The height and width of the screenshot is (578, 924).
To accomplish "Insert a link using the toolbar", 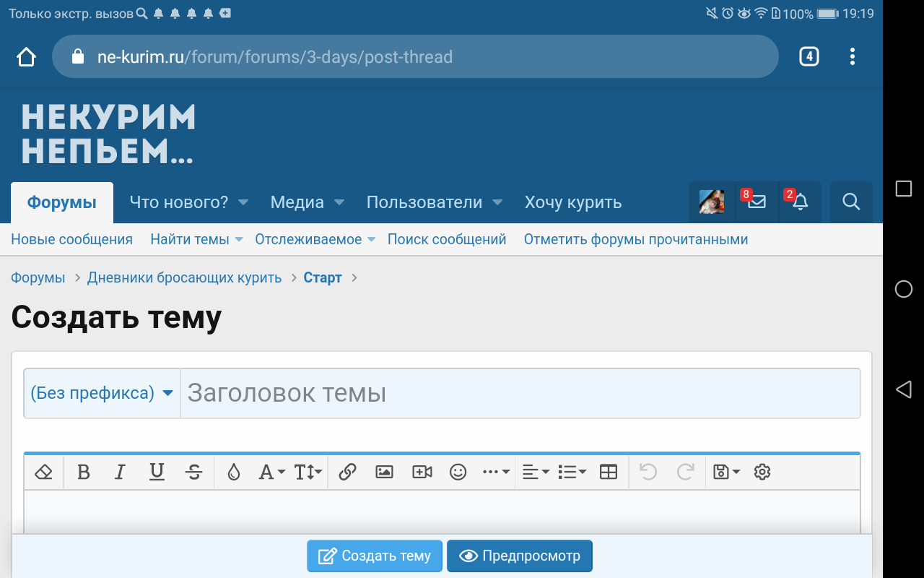I will click(x=347, y=472).
